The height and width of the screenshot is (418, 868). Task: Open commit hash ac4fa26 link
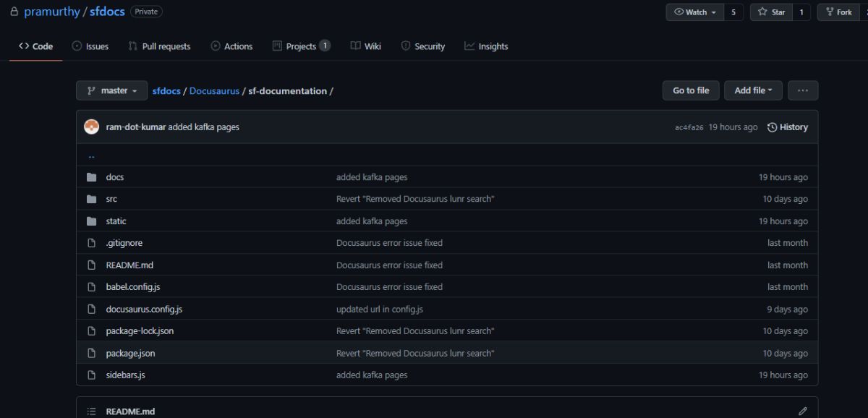coord(689,128)
